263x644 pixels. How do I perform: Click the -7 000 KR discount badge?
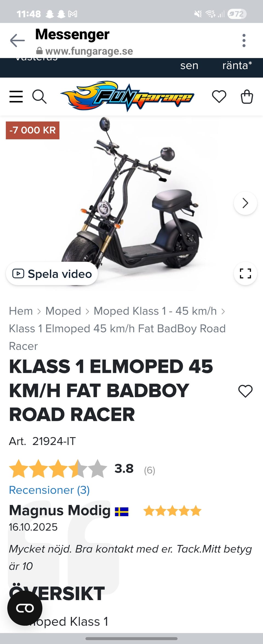(33, 130)
